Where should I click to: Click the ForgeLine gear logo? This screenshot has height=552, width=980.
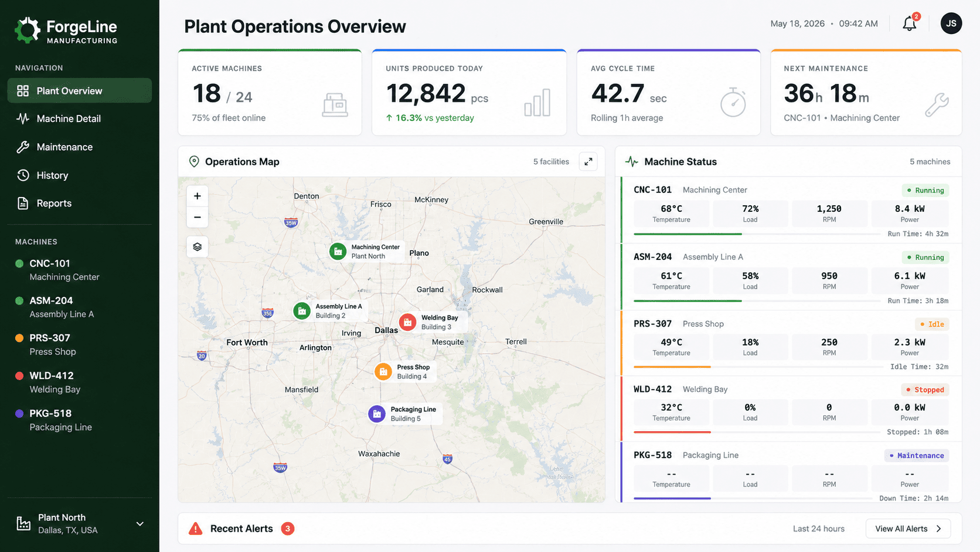point(27,30)
